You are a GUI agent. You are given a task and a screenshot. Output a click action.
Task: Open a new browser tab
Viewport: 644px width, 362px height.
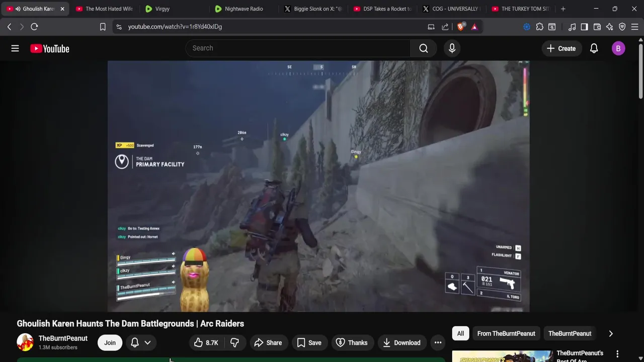point(563,9)
